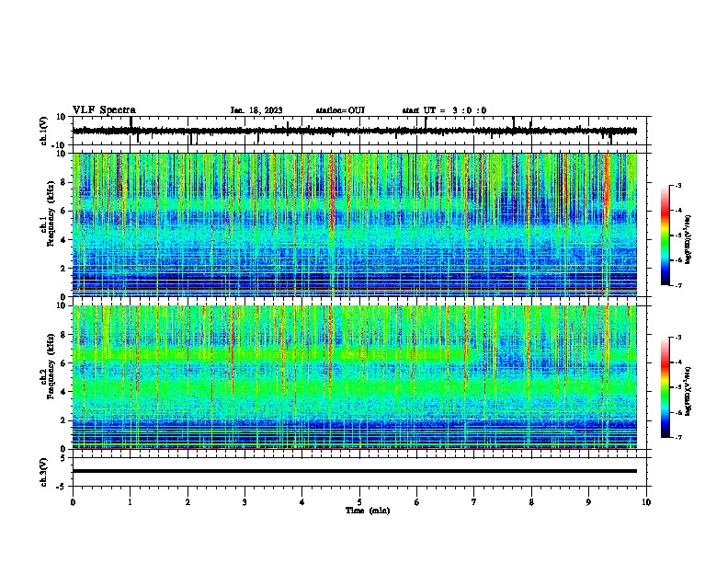728x563 pixels.
Task: Select the ch.2 color bar log(PSD) units label
Action: (x=688, y=391)
